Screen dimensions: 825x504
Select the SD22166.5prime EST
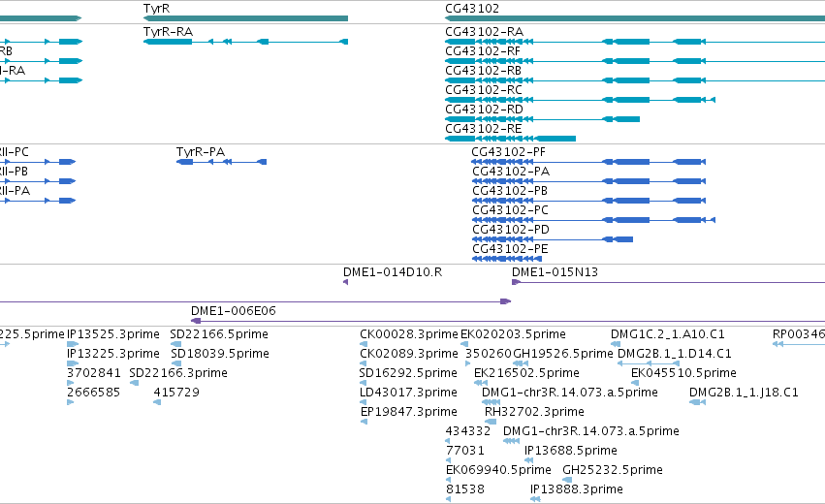point(219,334)
